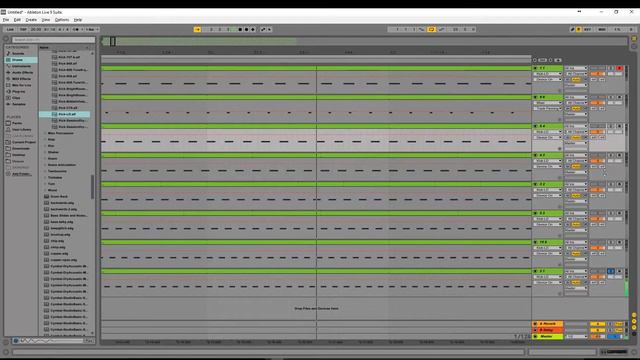Select the A Reverb return track
Screen dimensions: 640x360
tap(548, 324)
